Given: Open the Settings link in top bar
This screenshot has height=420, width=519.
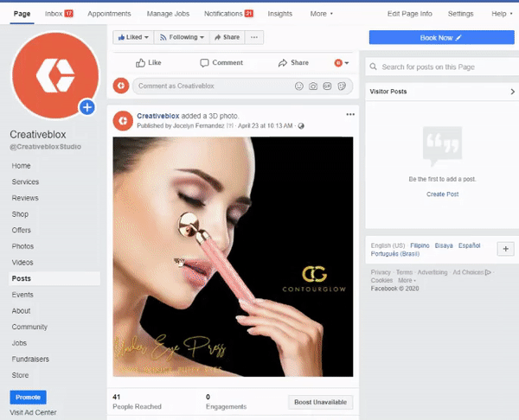Looking at the screenshot, I should [460, 14].
